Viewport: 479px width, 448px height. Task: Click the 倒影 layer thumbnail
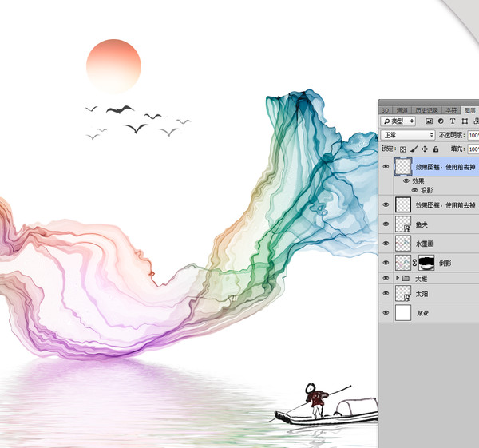[x=403, y=263]
